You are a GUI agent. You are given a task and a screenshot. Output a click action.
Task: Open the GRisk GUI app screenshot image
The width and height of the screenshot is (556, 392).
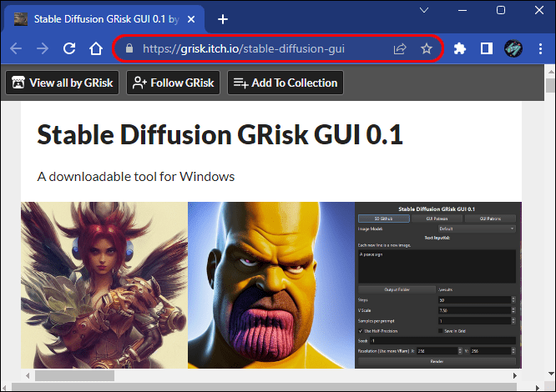pos(438,285)
